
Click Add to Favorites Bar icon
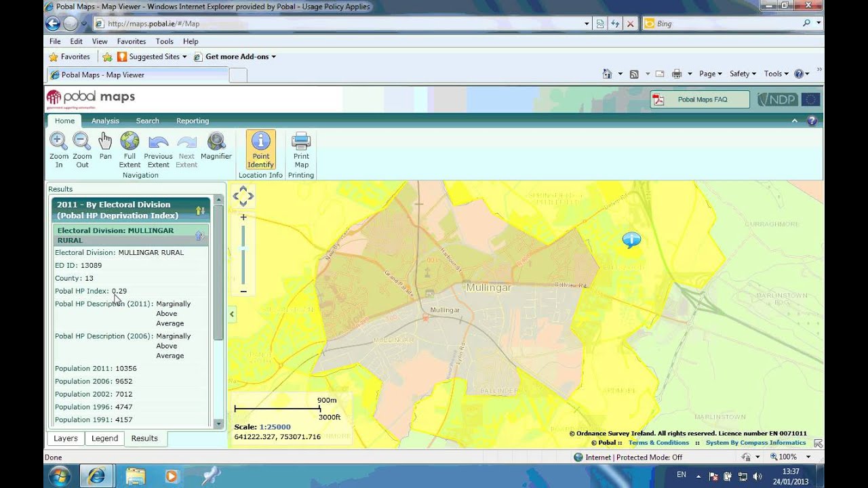point(107,57)
